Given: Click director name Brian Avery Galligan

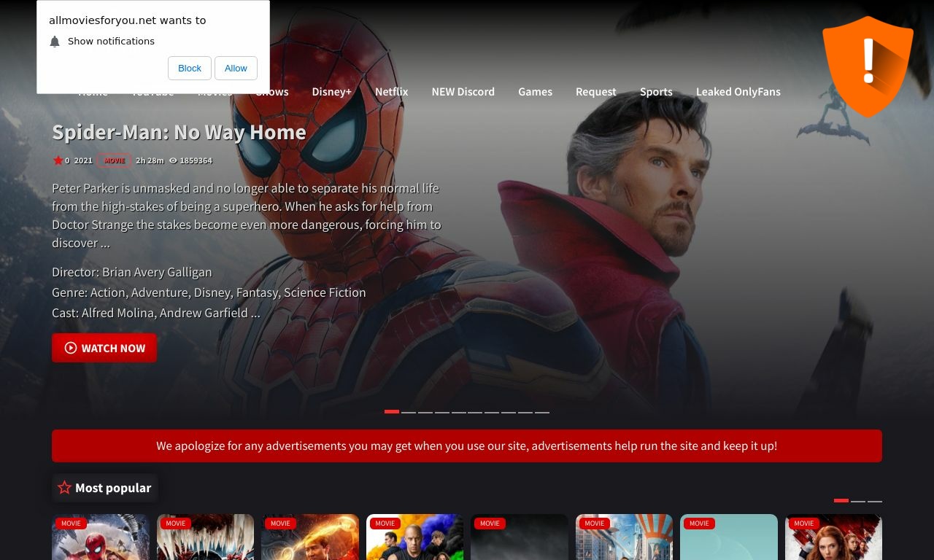Looking at the screenshot, I should [x=157, y=272].
